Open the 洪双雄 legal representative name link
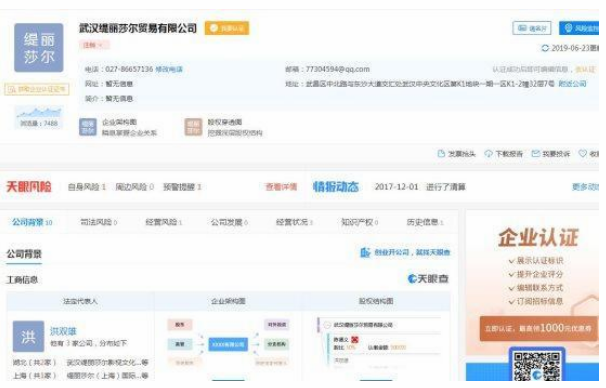Screen dimensions: 606x388 63,331
